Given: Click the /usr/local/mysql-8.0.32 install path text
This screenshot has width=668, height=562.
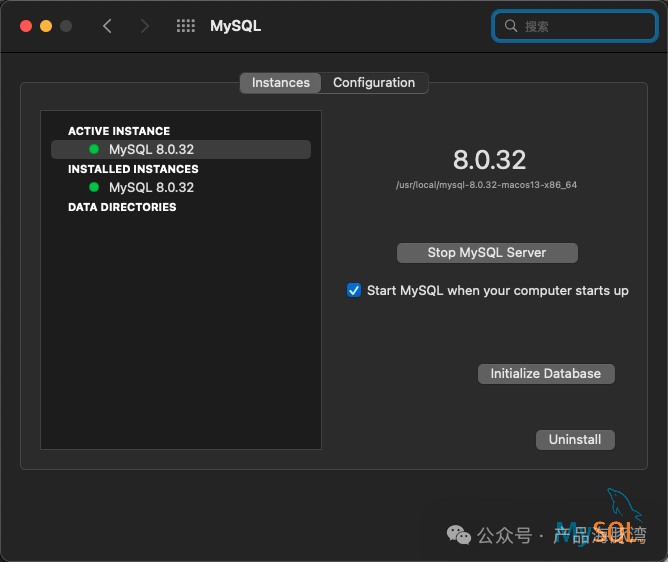Looking at the screenshot, I should [486, 185].
